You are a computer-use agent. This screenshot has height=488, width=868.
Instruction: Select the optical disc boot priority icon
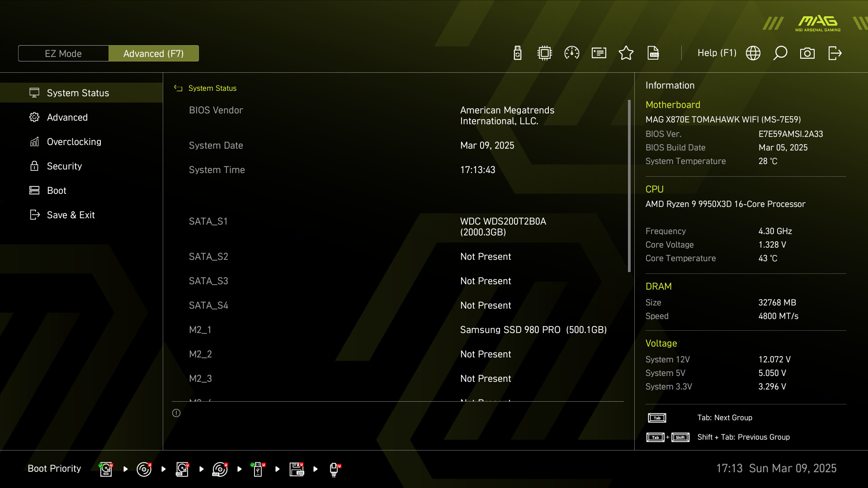[x=144, y=469]
